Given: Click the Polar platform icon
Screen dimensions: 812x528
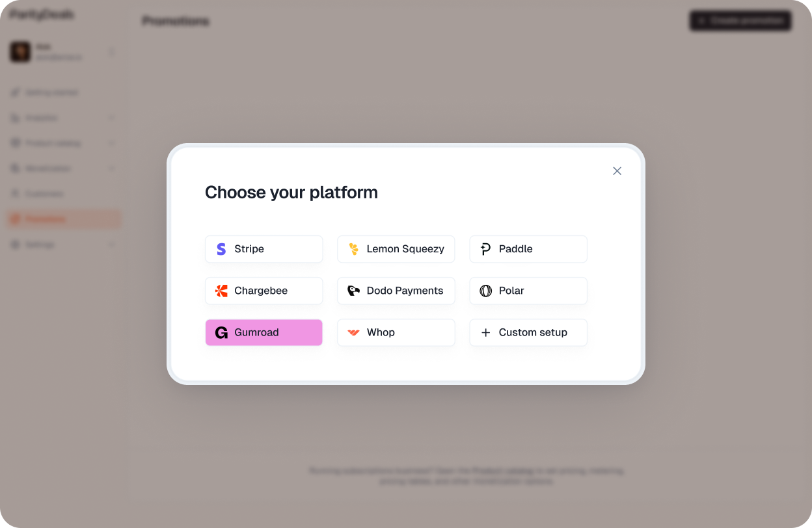Looking at the screenshot, I should [x=486, y=291].
